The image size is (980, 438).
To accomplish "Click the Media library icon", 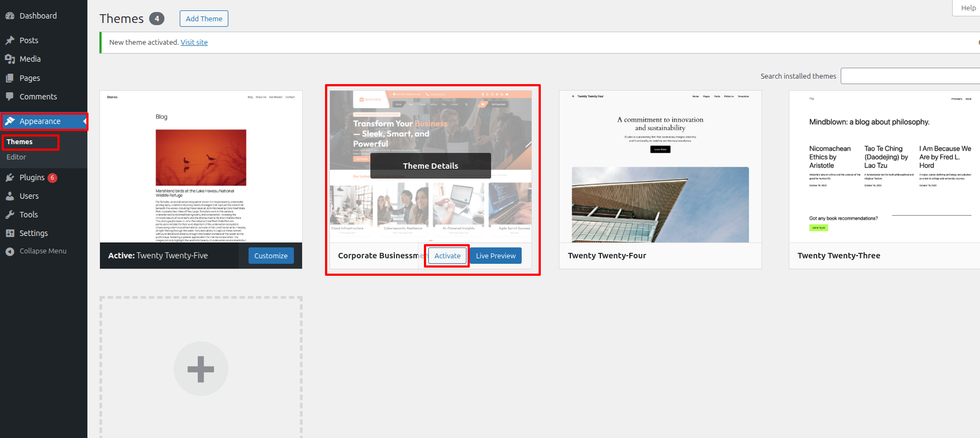I will click(10, 59).
